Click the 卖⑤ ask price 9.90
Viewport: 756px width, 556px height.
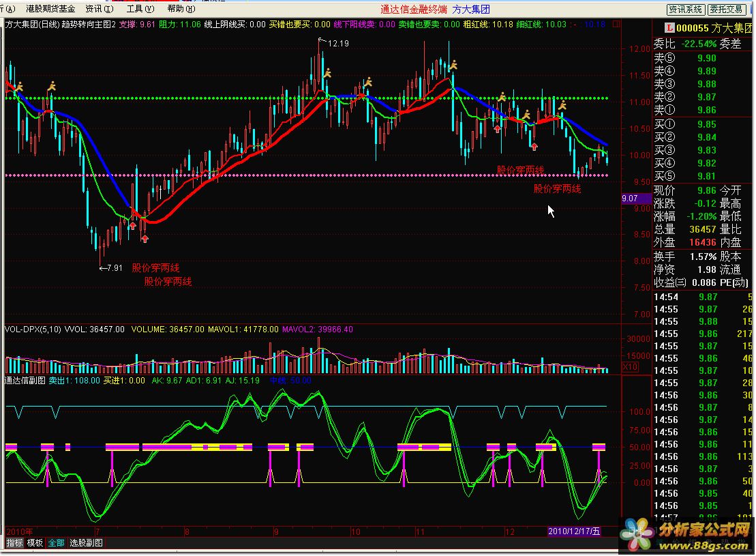coord(706,58)
